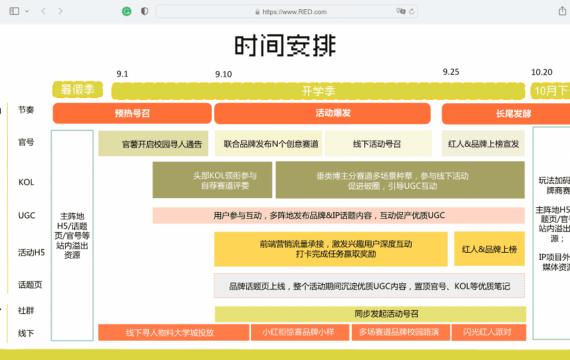Reload the page with refresh icon
The height and width of the screenshot is (360, 570).
click(x=412, y=12)
